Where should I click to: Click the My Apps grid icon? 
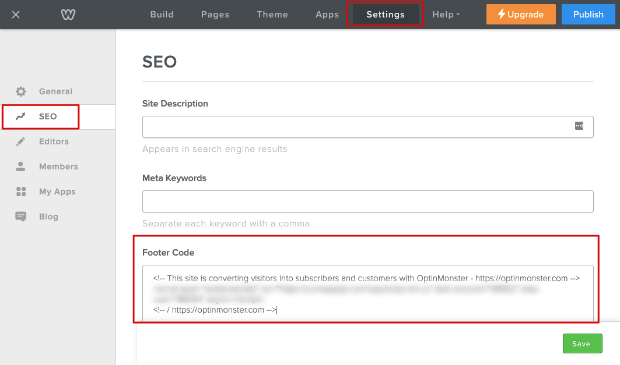21,191
